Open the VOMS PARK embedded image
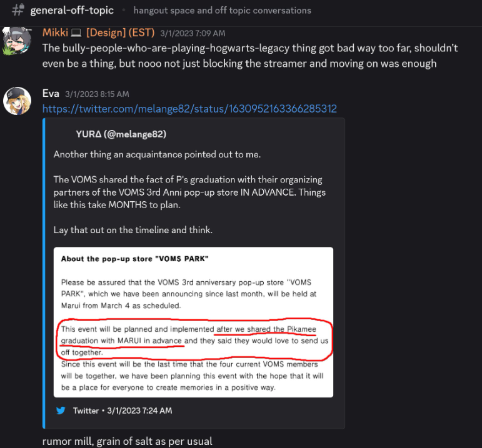The height and width of the screenshot is (448, 482). coord(193,322)
